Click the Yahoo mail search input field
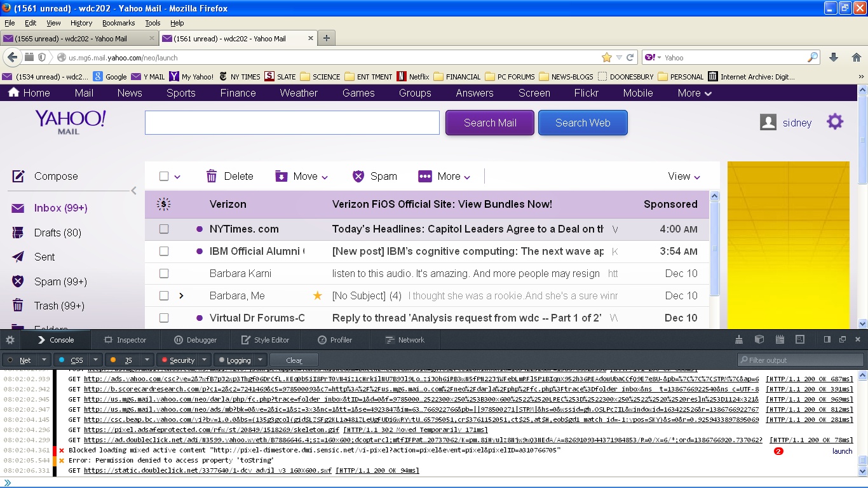Screen dimensions: 868x488 [292, 123]
